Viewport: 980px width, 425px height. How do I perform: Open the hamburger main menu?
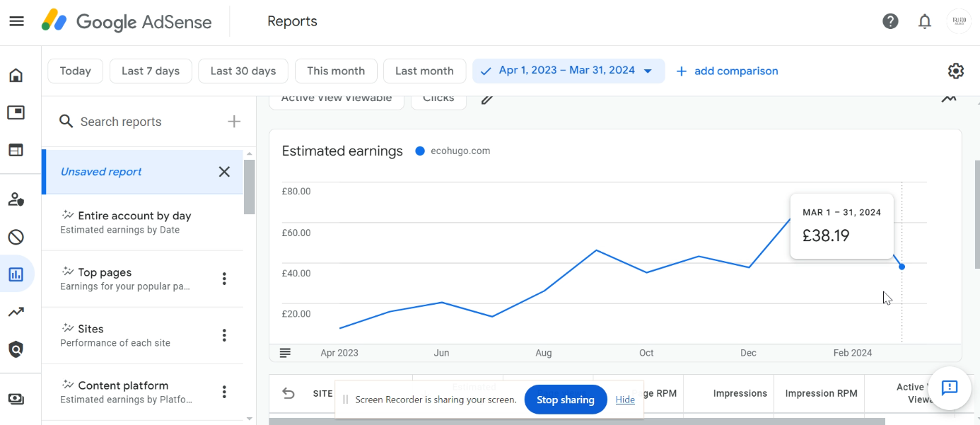16,21
